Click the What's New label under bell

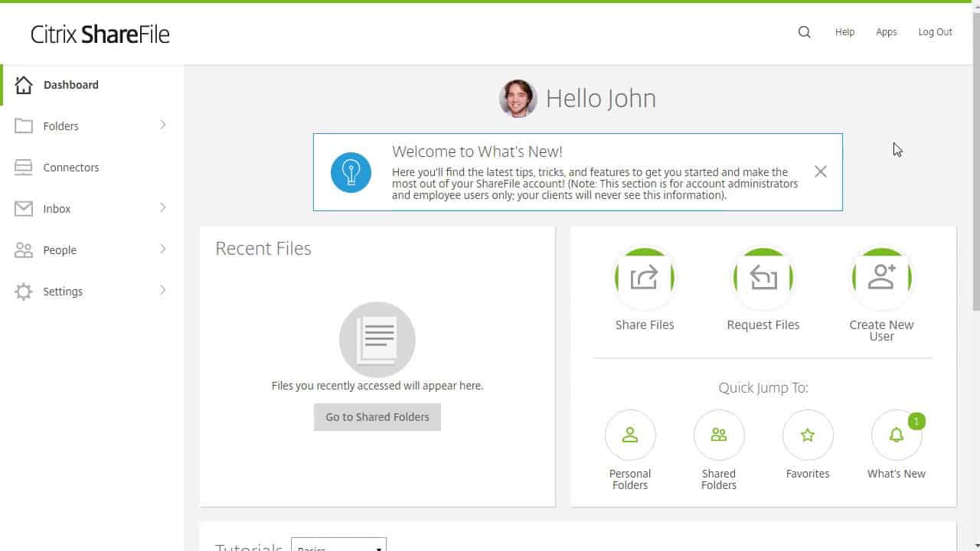click(897, 474)
